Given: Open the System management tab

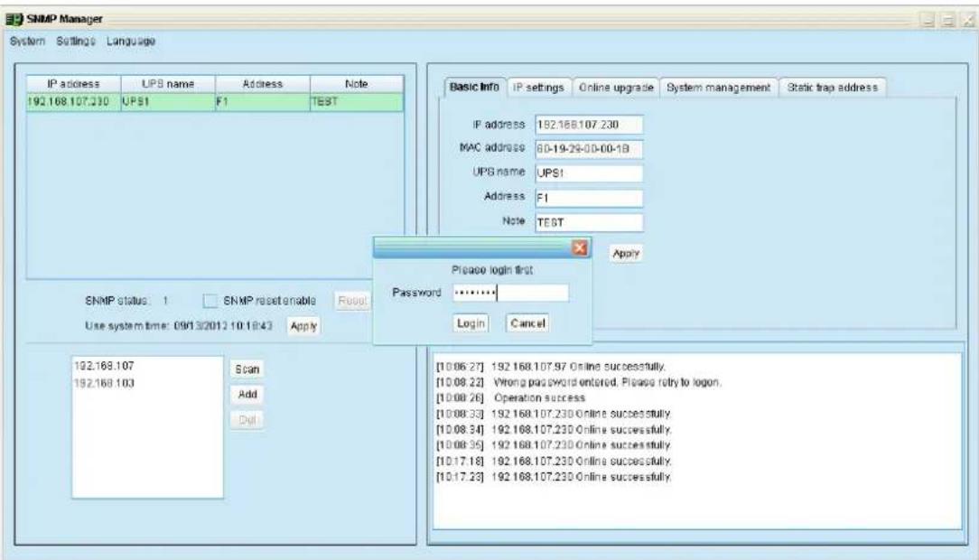Looking at the screenshot, I should 718,88.
